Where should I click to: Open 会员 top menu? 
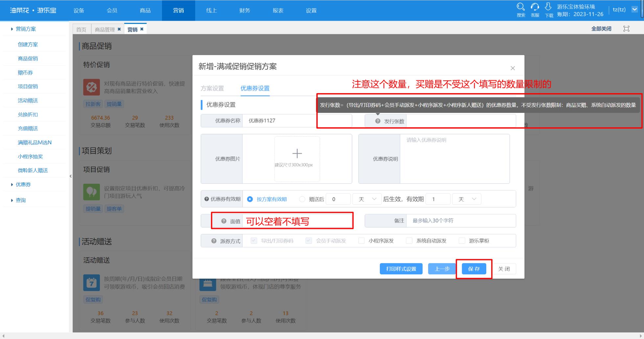tap(112, 11)
